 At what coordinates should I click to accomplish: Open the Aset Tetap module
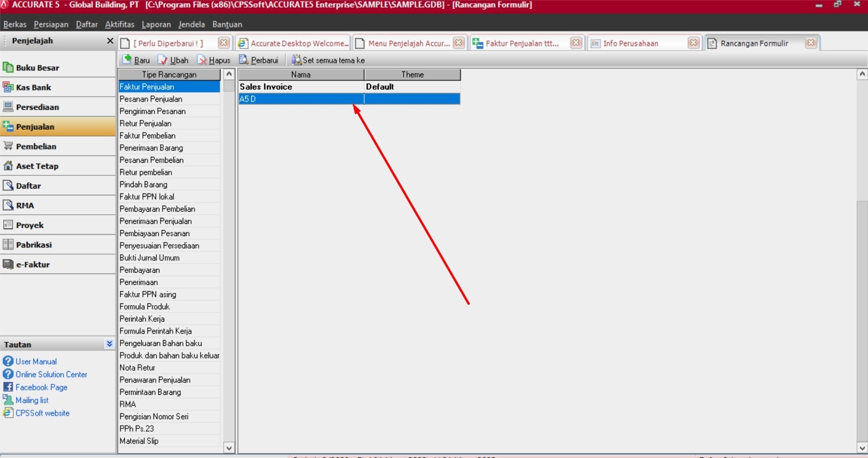click(58, 166)
